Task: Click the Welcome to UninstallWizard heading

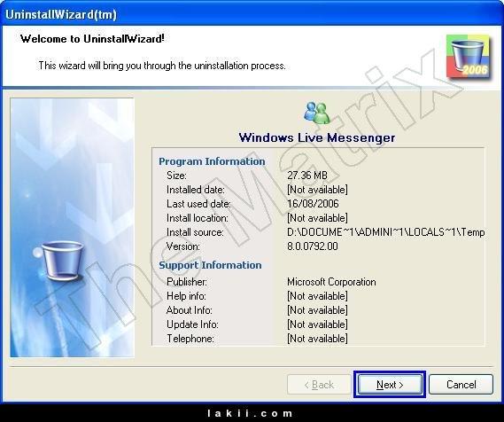Action: pyautogui.click(x=92, y=39)
